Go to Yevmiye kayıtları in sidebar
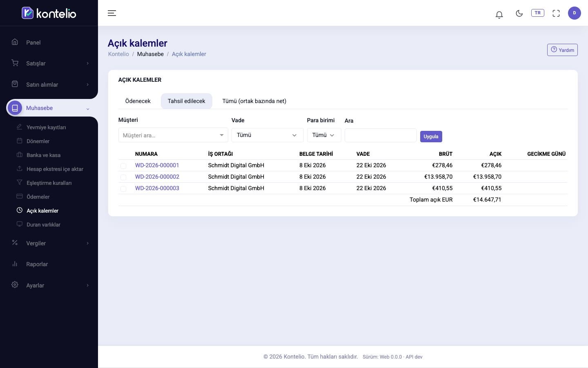The width and height of the screenshot is (588, 368). [46, 127]
